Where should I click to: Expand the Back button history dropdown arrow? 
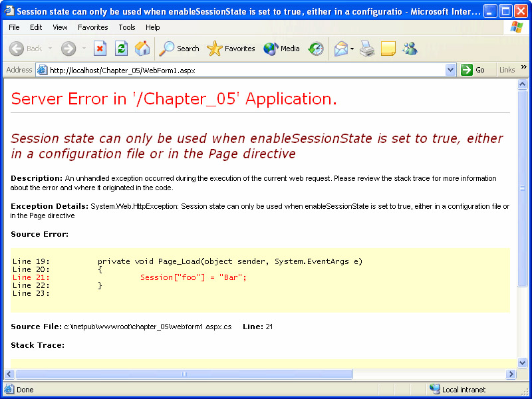(x=50, y=49)
